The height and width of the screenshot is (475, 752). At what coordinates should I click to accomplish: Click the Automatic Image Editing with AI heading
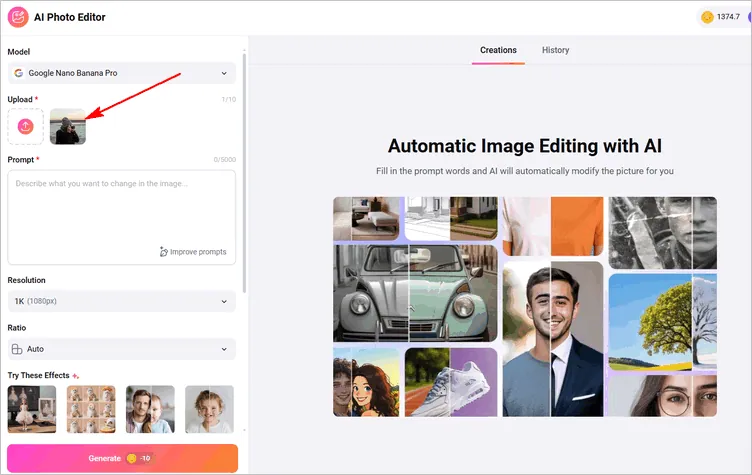pyautogui.click(x=525, y=146)
